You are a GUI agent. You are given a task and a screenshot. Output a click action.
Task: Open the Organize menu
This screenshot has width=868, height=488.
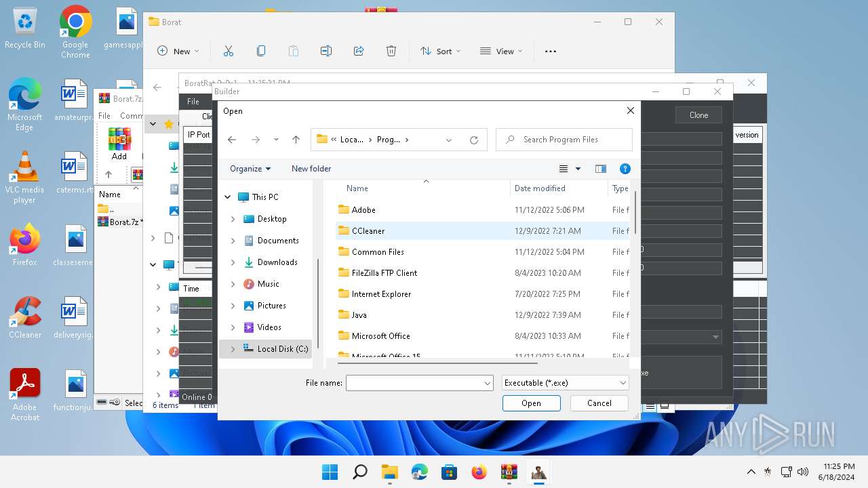pos(250,169)
